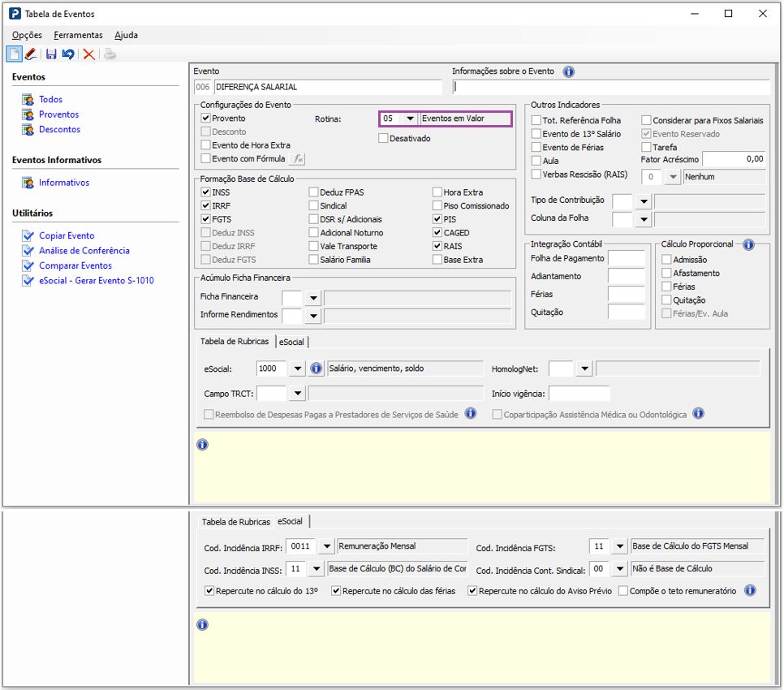Switch to the upper eSocial tab
784x690 pixels.
(x=291, y=342)
